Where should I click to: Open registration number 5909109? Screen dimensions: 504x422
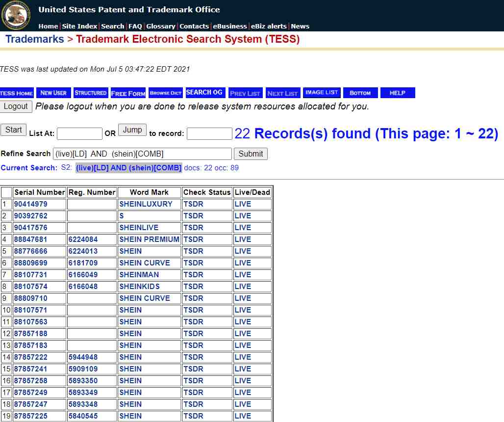point(83,369)
